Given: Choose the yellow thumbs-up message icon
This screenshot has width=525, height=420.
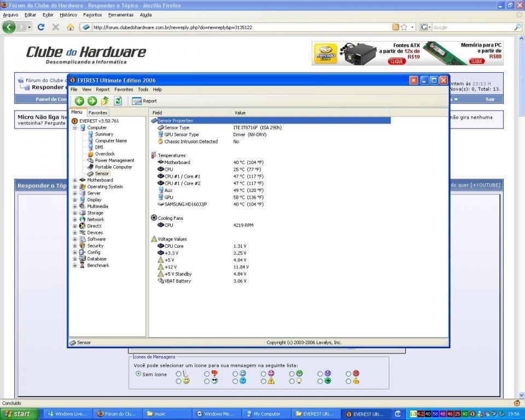Looking at the screenshot, I should coord(348,381).
